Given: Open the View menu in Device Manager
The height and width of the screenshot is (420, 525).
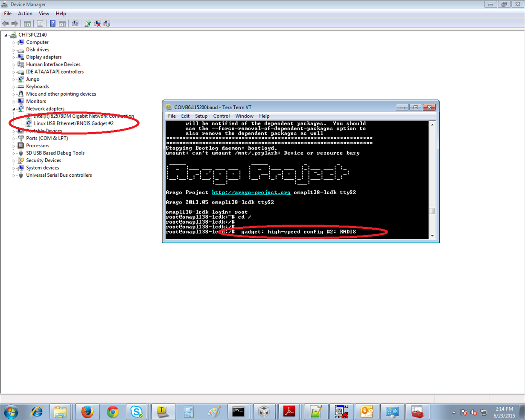Looking at the screenshot, I should click(44, 14).
